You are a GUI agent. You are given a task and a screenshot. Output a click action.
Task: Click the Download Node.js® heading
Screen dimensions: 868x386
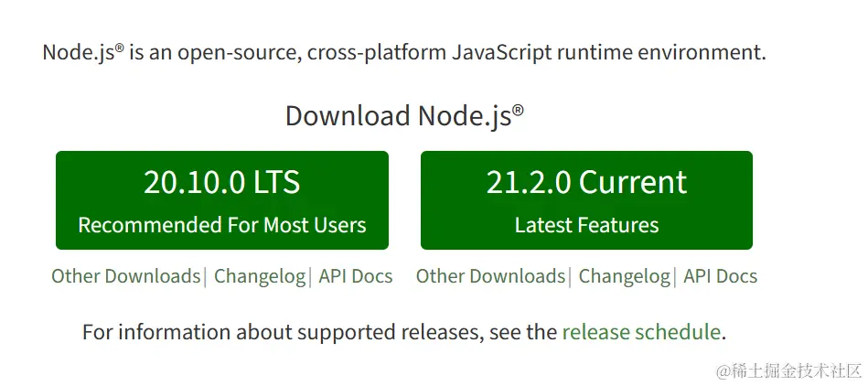(x=404, y=116)
